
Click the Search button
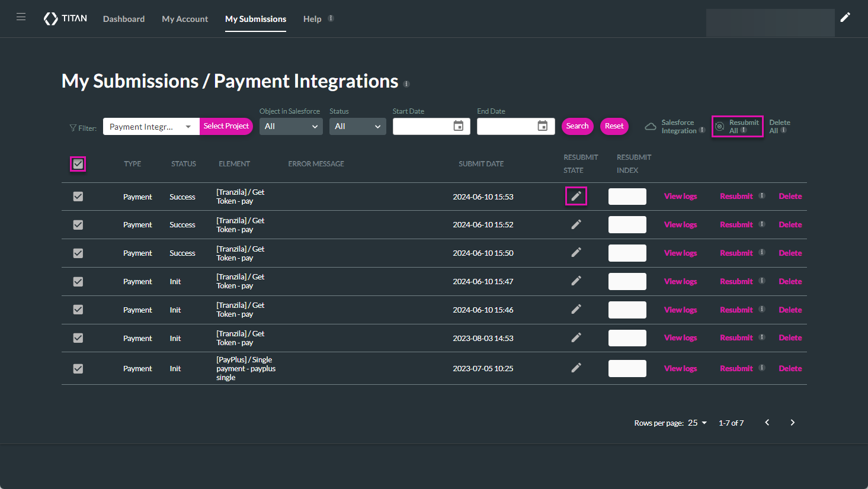coord(577,126)
